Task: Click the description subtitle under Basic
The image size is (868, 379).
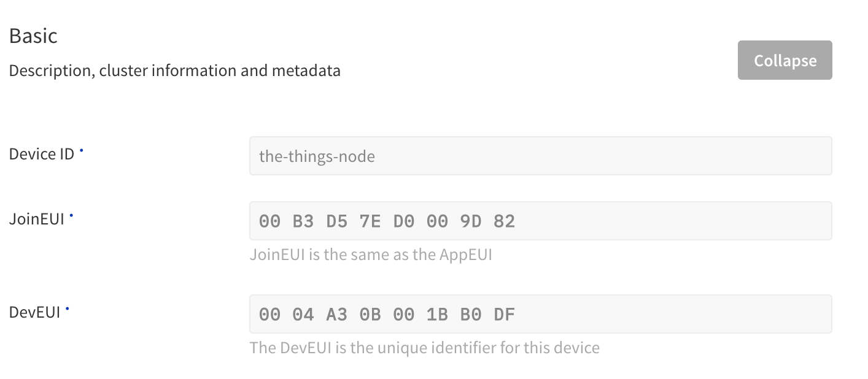Action: (174, 70)
